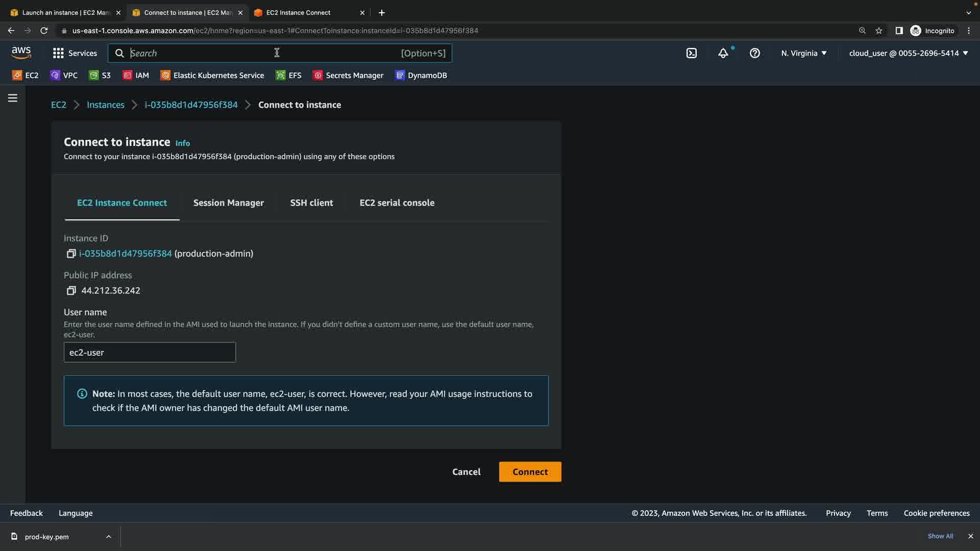The image size is (980, 551).
Task: Open the Instances breadcrumb link
Action: click(x=105, y=105)
